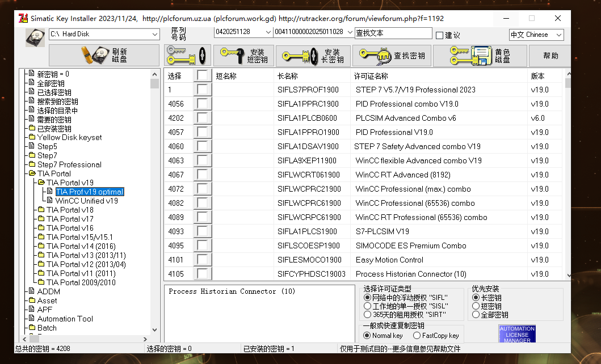Click the hard disk drive icon
601x364 pixels.
[x=35, y=37]
